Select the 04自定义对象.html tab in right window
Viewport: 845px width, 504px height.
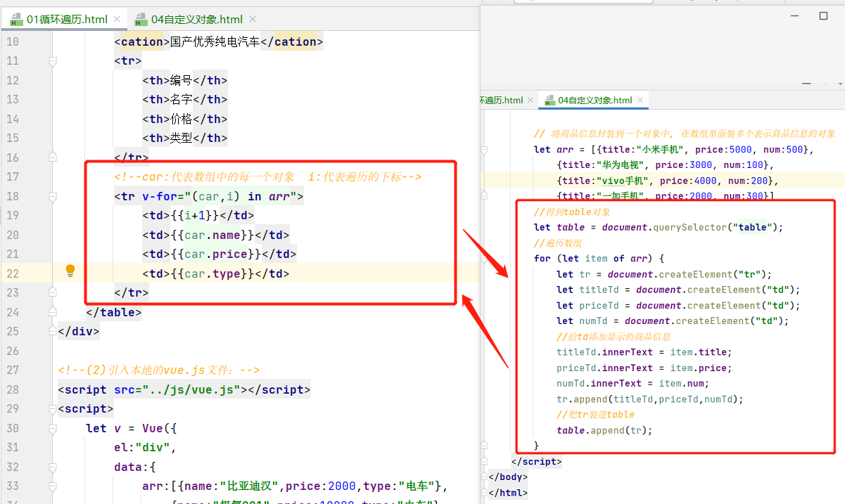point(594,101)
